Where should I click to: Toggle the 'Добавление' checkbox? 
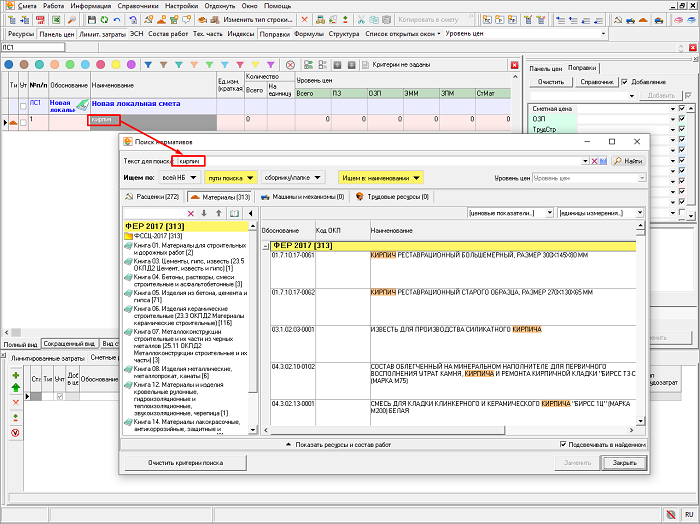point(625,82)
